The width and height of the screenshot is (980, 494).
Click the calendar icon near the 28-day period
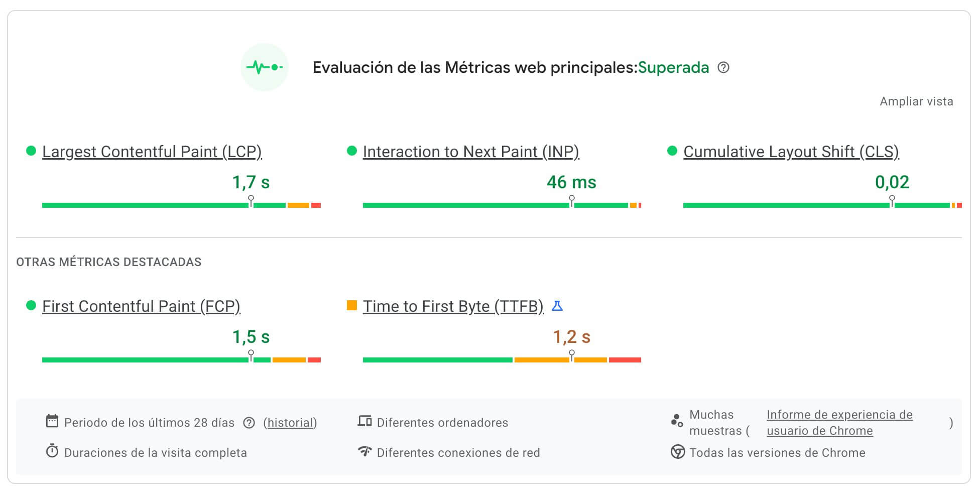pos(52,422)
